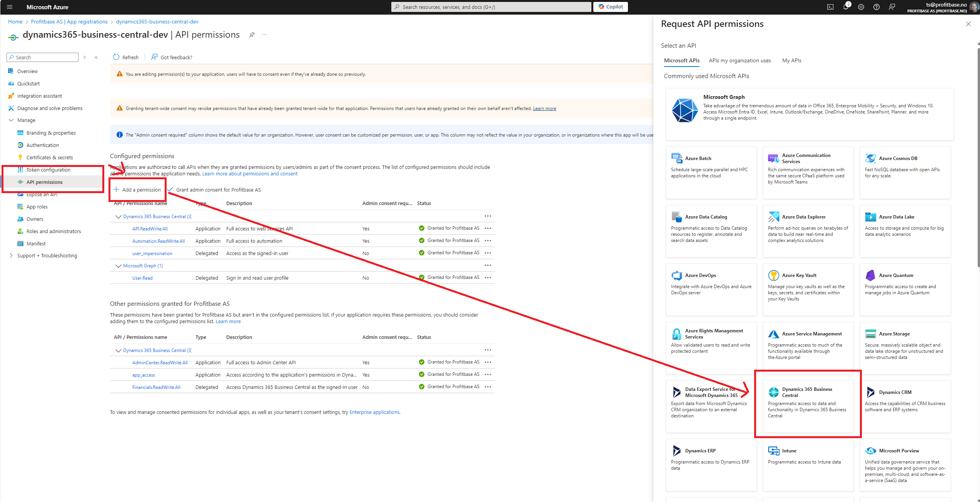Open Cloud Shell from the top bar
This screenshot has height=502, width=980.
click(830, 7)
